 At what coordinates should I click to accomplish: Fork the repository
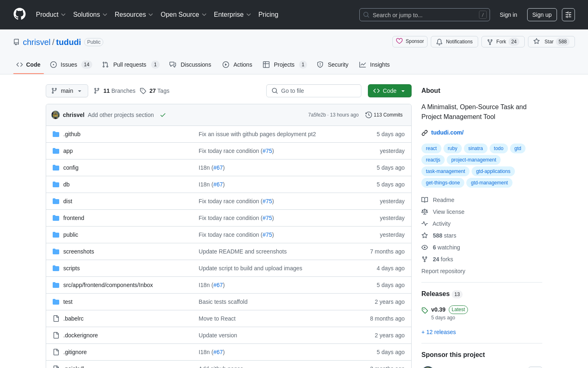coord(503,42)
